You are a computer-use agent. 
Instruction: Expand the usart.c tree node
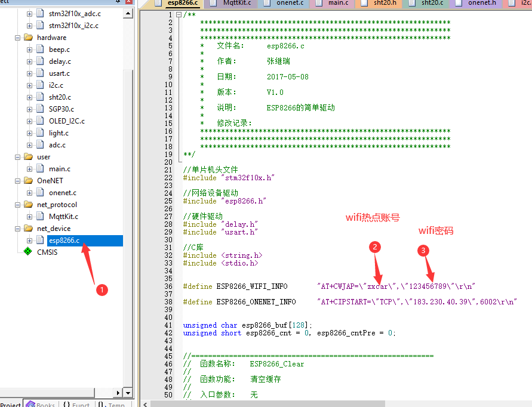point(29,73)
